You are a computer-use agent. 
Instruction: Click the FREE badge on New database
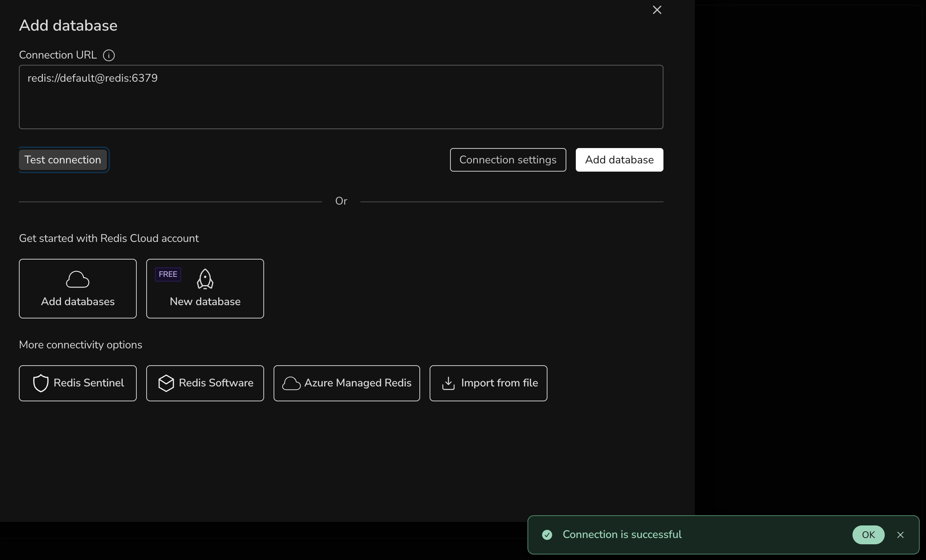point(168,275)
